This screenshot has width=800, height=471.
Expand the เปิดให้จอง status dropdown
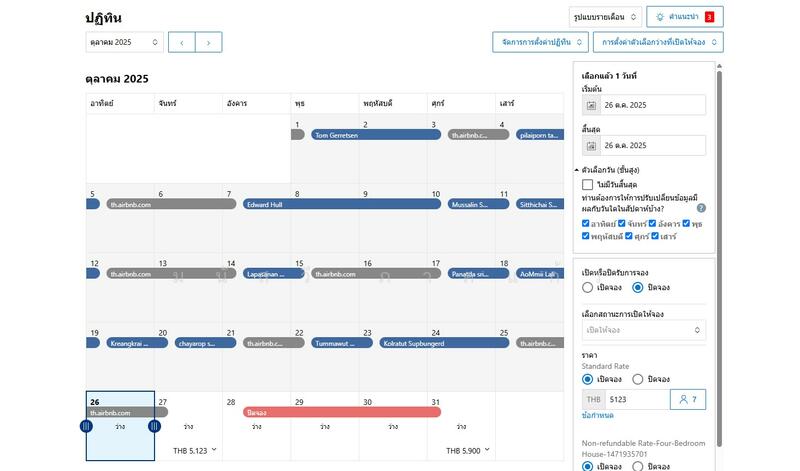tap(644, 330)
